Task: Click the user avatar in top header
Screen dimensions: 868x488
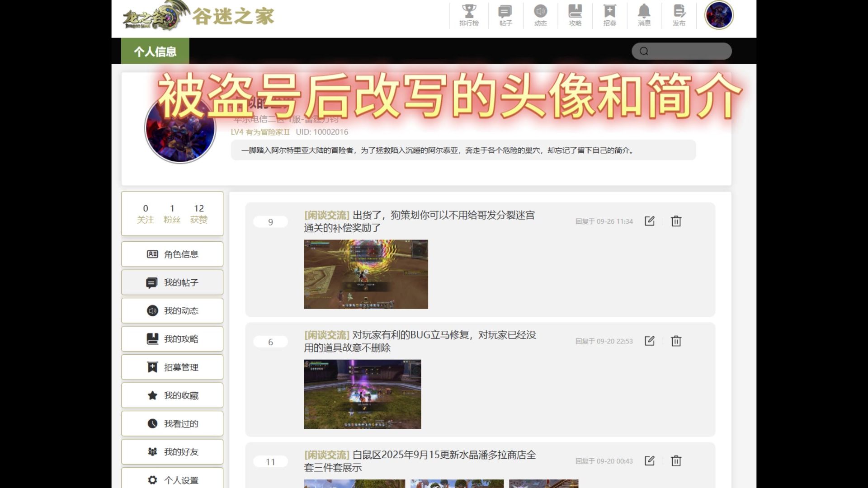Action: tap(719, 15)
